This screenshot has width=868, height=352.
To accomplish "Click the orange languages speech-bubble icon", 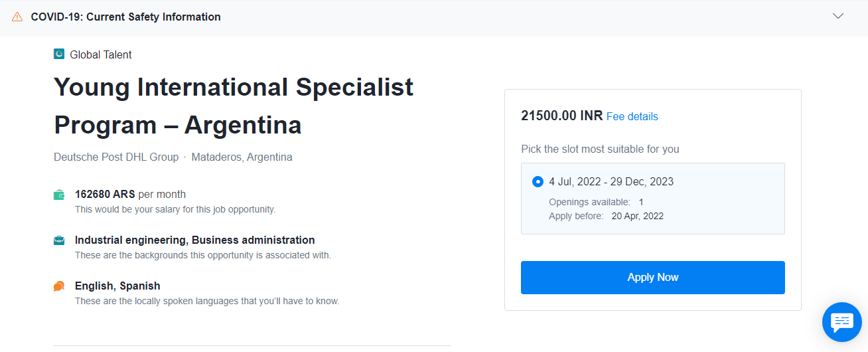I will coord(59,286).
